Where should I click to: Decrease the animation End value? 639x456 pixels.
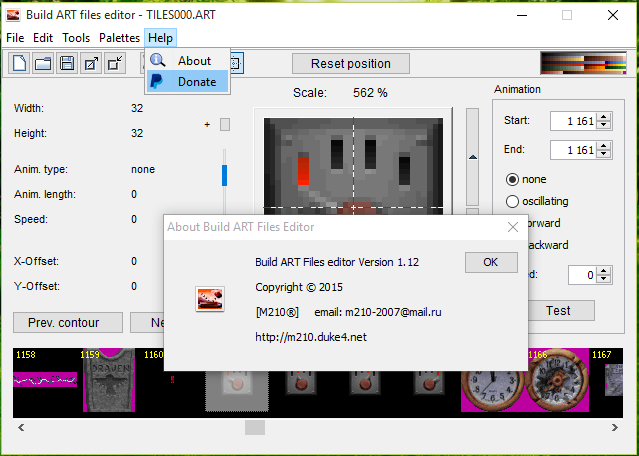coord(604,154)
